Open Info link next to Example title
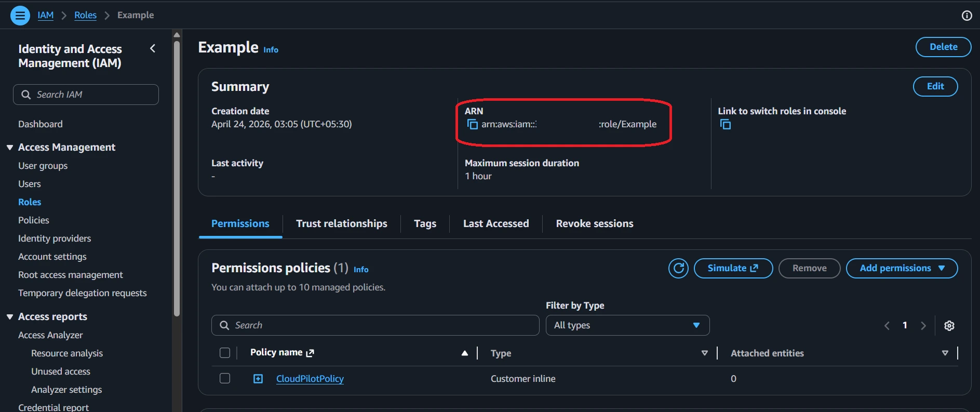This screenshot has height=412, width=980. pos(271,50)
